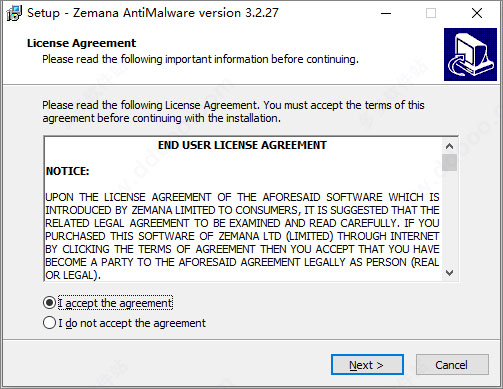Click the 'NOTICE:' label in license text
Viewport: 503px width, 389px height.
tap(68, 171)
